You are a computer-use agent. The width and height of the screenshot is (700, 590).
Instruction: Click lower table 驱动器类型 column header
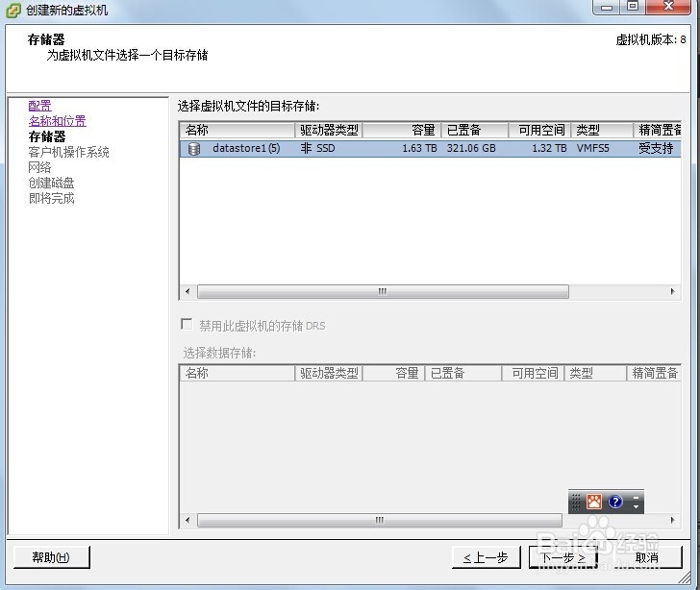pos(329,373)
